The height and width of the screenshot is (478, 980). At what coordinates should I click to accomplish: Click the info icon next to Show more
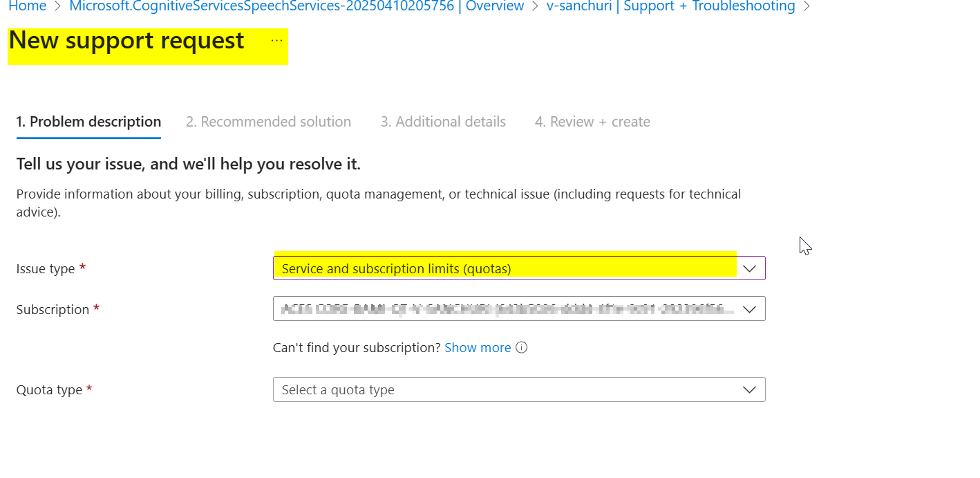tap(522, 347)
